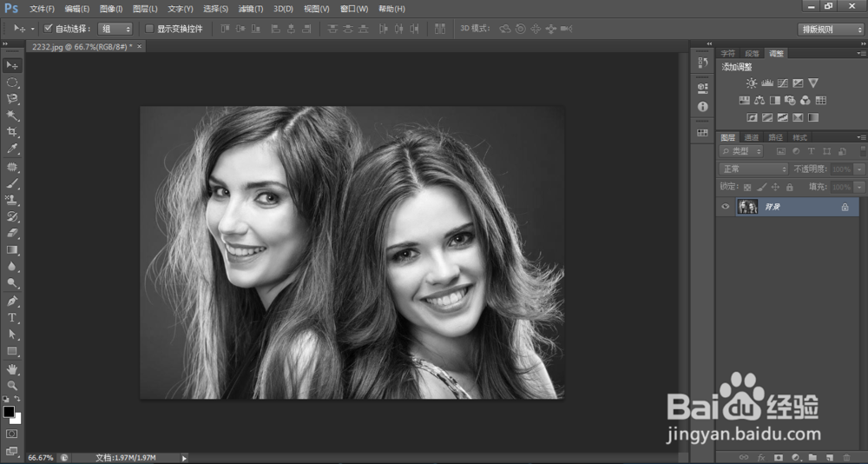Select the Move tool in the toolbox
This screenshot has width=868, height=464.
(x=12, y=65)
